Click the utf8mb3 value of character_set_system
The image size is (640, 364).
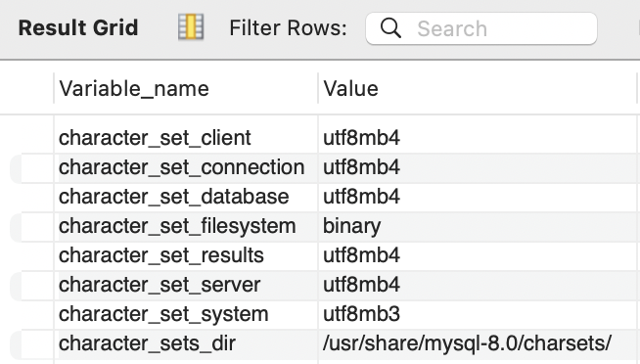pyautogui.click(x=361, y=315)
